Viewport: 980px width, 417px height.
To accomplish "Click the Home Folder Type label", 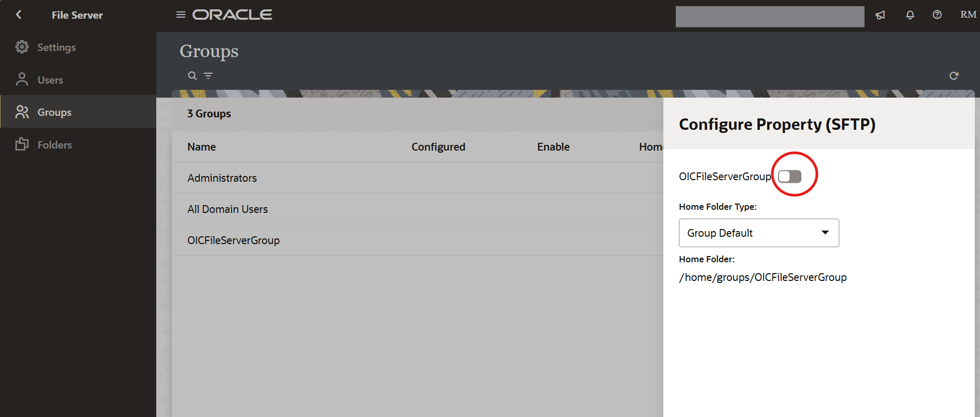I will coord(718,207).
